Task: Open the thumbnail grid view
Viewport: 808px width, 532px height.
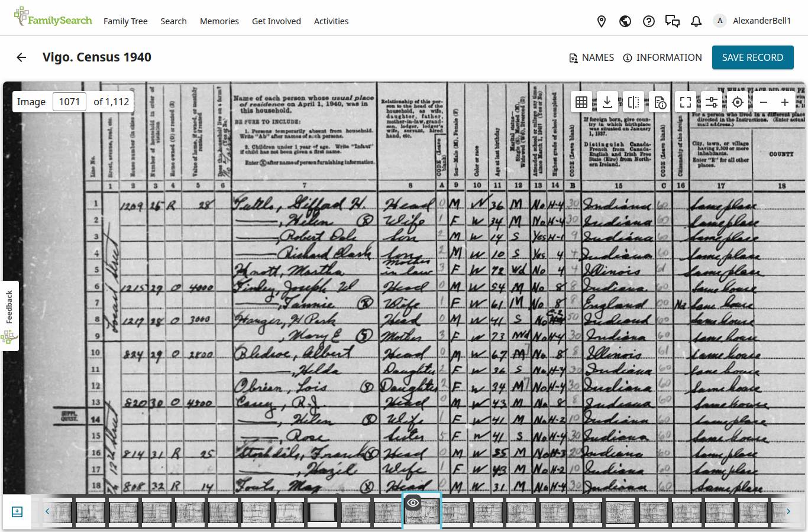Action: pyautogui.click(x=581, y=102)
